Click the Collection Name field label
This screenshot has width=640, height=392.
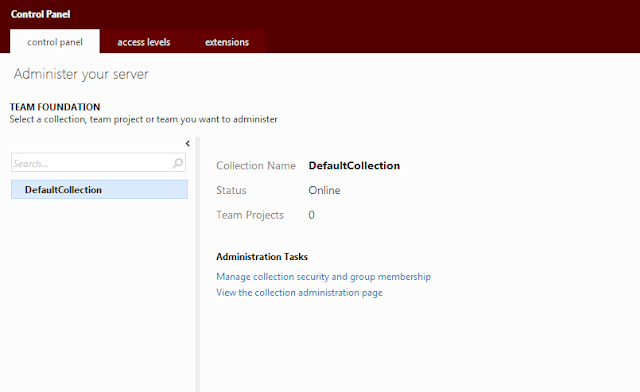[256, 165]
